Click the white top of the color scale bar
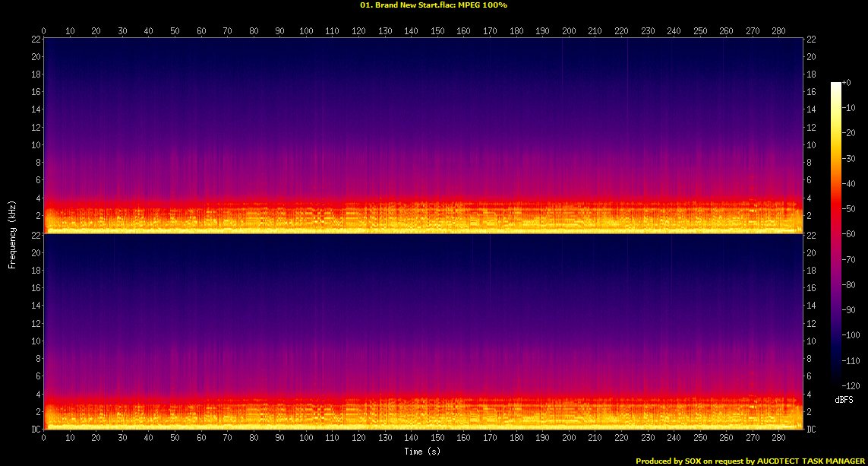This screenshot has width=868, height=466. pyautogui.click(x=835, y=84)
